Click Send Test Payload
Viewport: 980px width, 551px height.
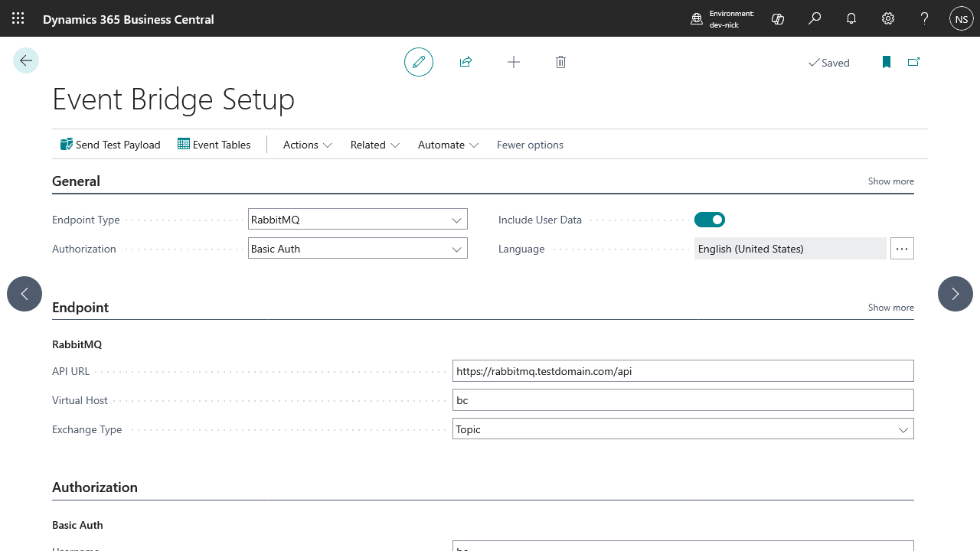pyautogui.click(x=110, y=145)
